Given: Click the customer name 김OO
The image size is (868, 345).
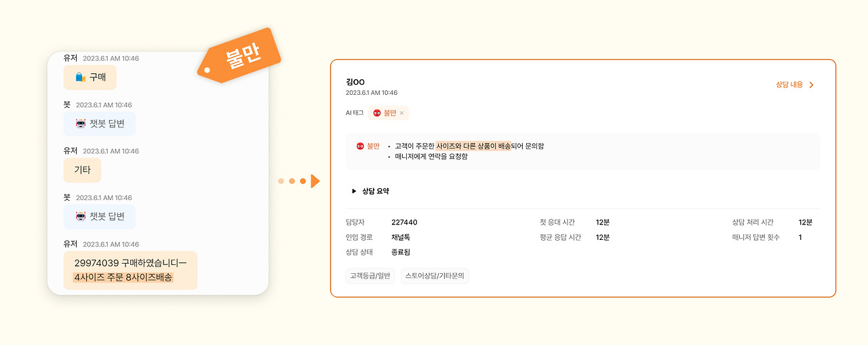Looking at the screenshot, I should point(355,82).
